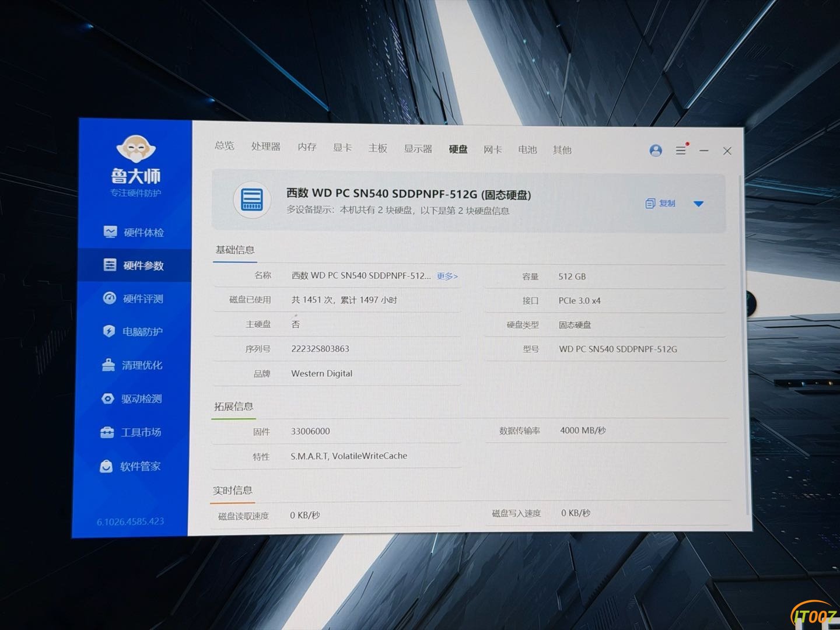The image size is (840, 630).
Task: Select 硬件参数 in the sidebar
Action: [x=134, y=265]
